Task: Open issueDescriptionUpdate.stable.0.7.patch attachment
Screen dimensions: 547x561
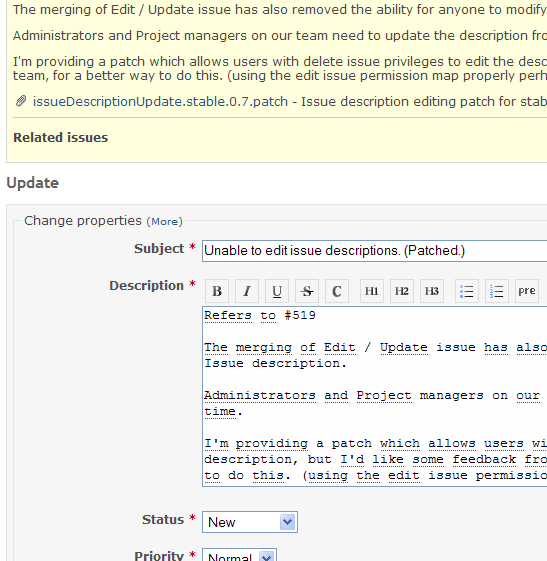Action: pos(160,102)
